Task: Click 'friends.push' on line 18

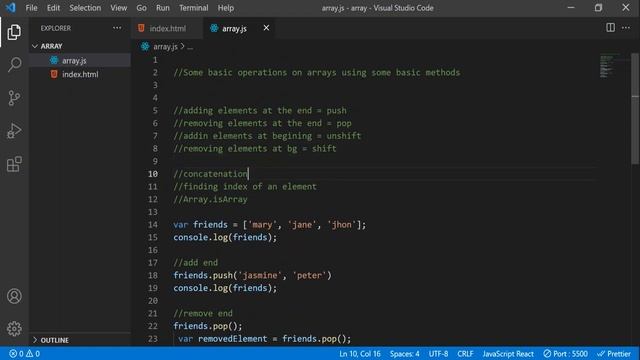Action: 203,275
